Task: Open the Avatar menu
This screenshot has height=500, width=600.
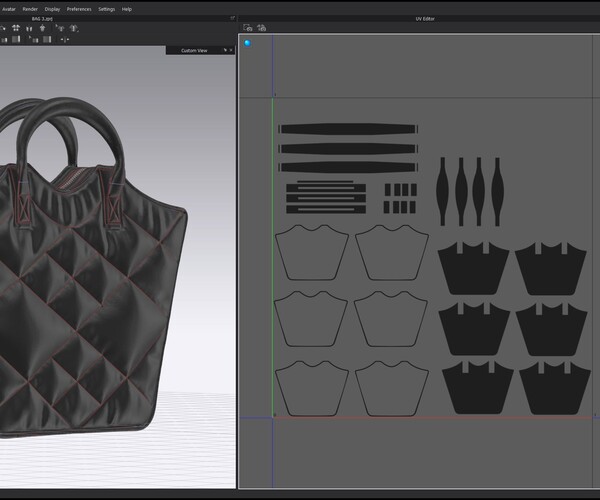Action: (x=9, y=9)
